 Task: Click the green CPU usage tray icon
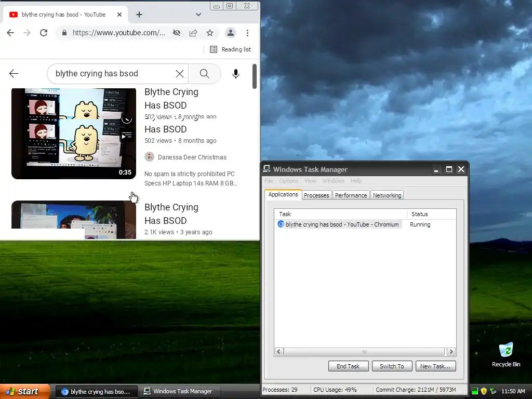[475, 391]
